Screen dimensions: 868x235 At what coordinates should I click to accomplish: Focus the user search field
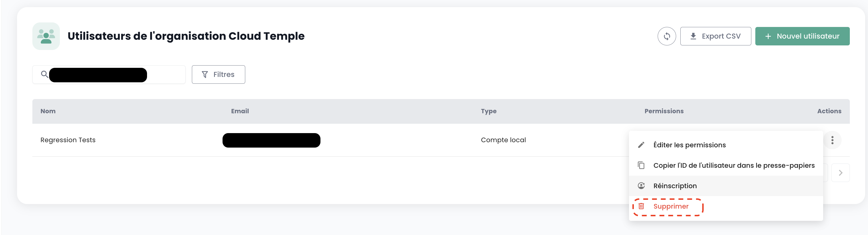pyautogui.click(x=165, y=75)
